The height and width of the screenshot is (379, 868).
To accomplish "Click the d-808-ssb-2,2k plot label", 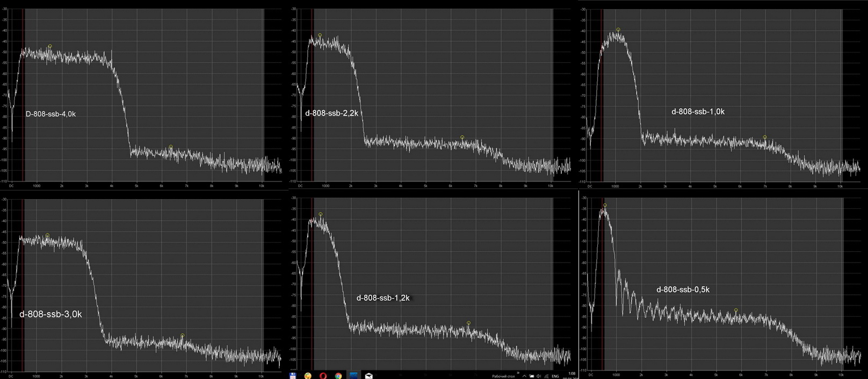I will (331, 113).
